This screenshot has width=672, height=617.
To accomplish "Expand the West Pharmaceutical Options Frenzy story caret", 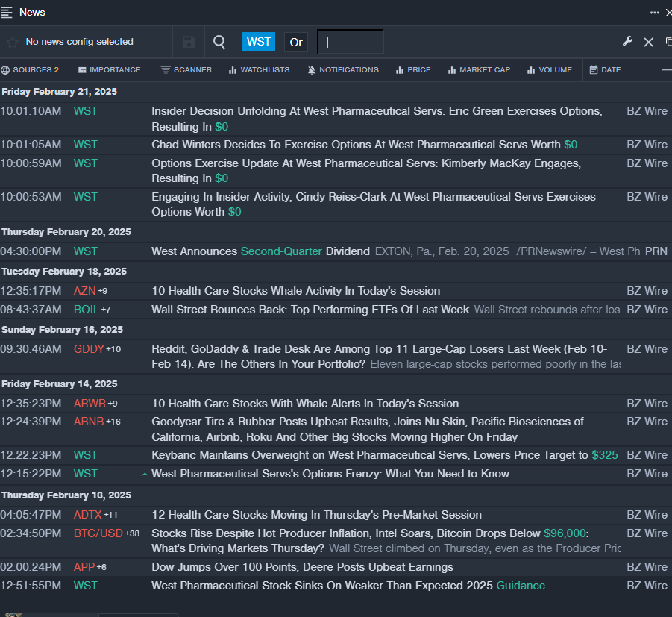I will (x=145, y=474).
